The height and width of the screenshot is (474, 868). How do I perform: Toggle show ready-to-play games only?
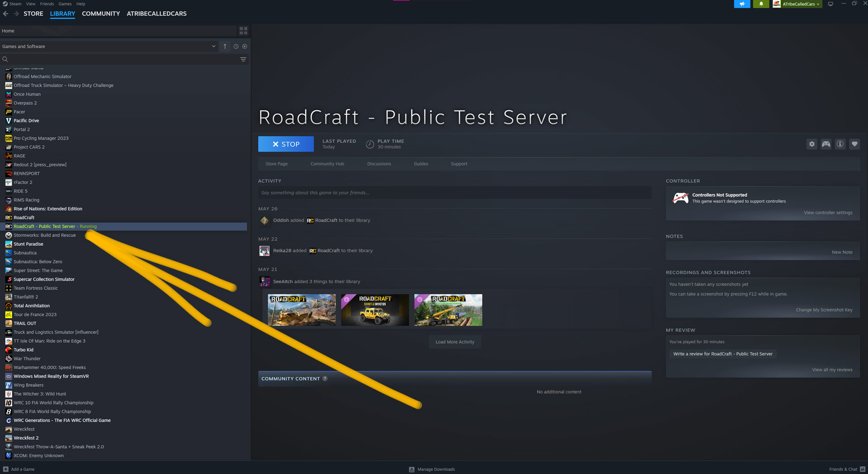(x=245, y=47)
